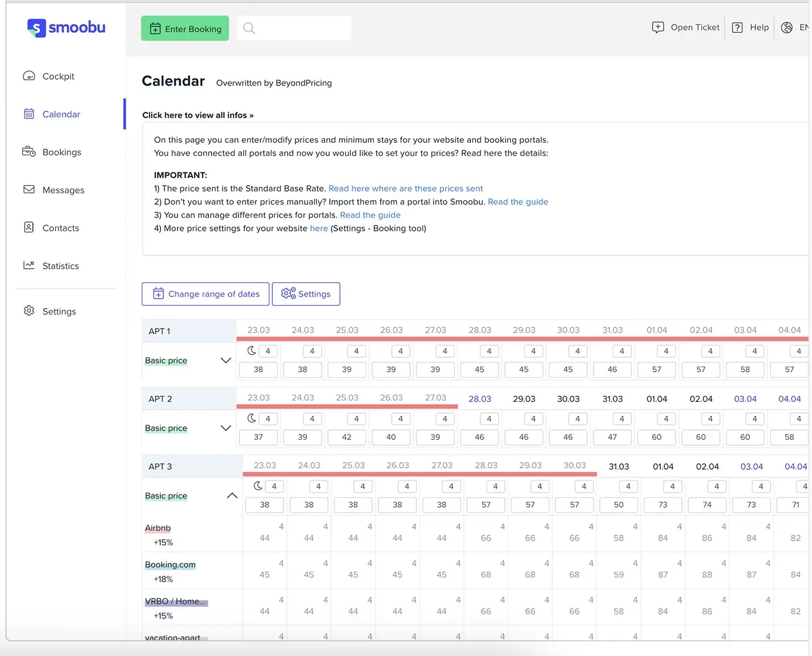
Task: Click Open Ticket text
Action: pos(695,28)
